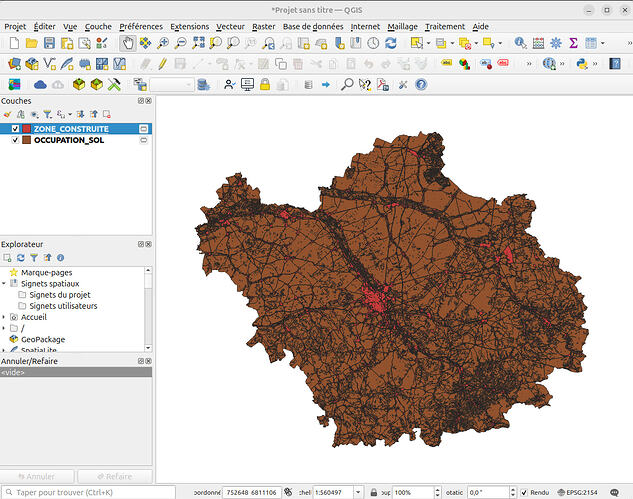Click the PDF export icon

tap(382, 84)
